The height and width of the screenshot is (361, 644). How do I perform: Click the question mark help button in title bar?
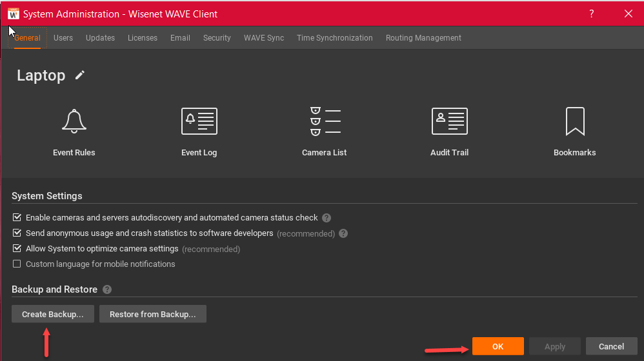592,14
